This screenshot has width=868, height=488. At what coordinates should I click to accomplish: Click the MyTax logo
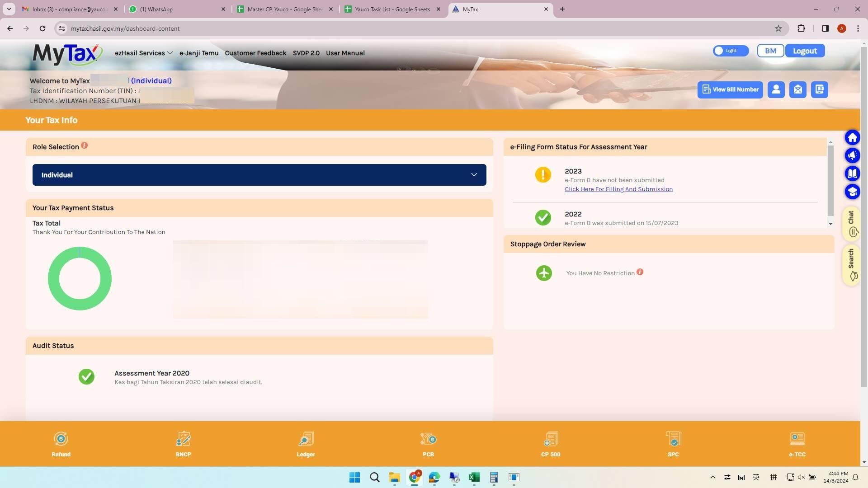(67, 55)
